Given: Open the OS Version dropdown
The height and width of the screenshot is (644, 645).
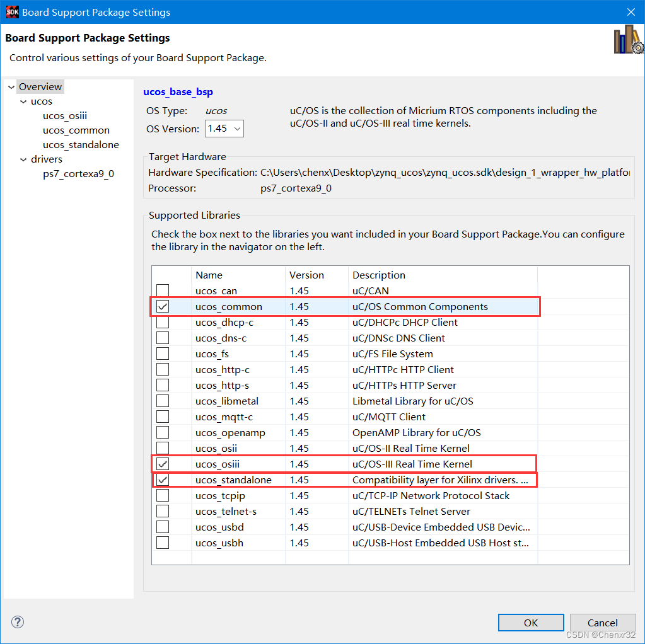Looking at the screenshot, I should click(224, 129).
